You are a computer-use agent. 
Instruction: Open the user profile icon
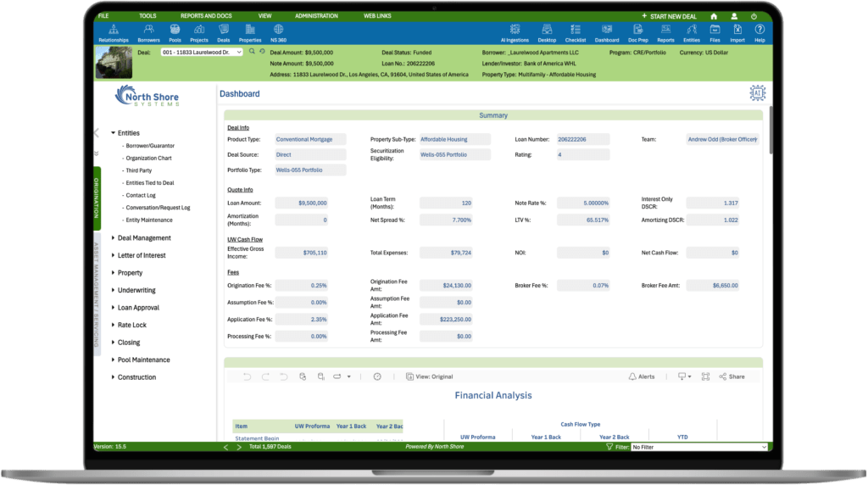(x=734, y=16)
